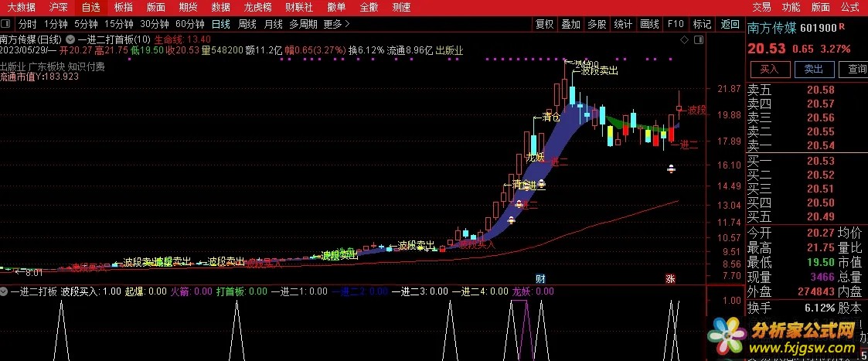
Task: Toggle the right info panel layout icon
Action: pos(699,39)
